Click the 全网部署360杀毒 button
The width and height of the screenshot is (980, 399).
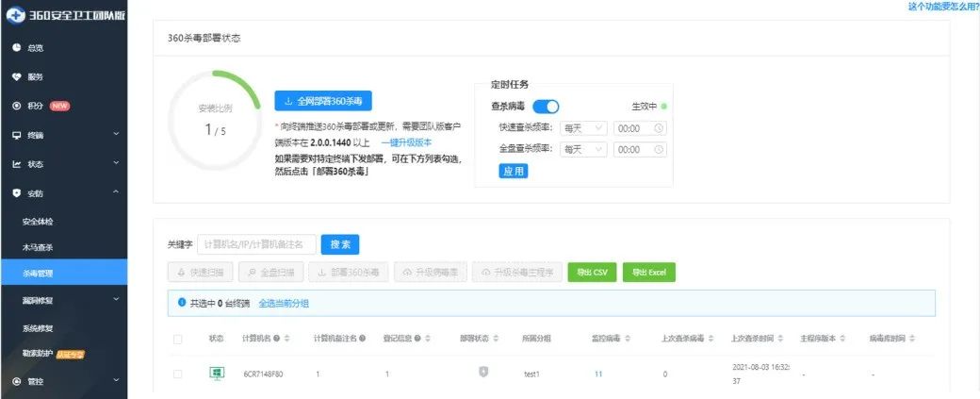coord(323,101)
